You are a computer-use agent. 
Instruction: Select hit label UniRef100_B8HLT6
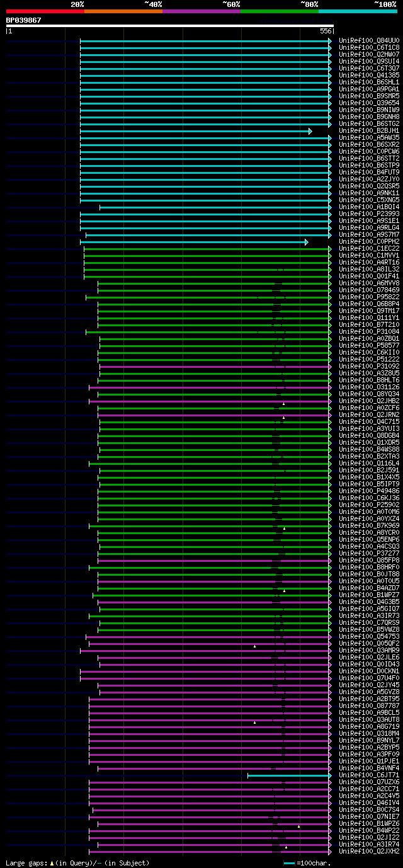coord(369,380)
